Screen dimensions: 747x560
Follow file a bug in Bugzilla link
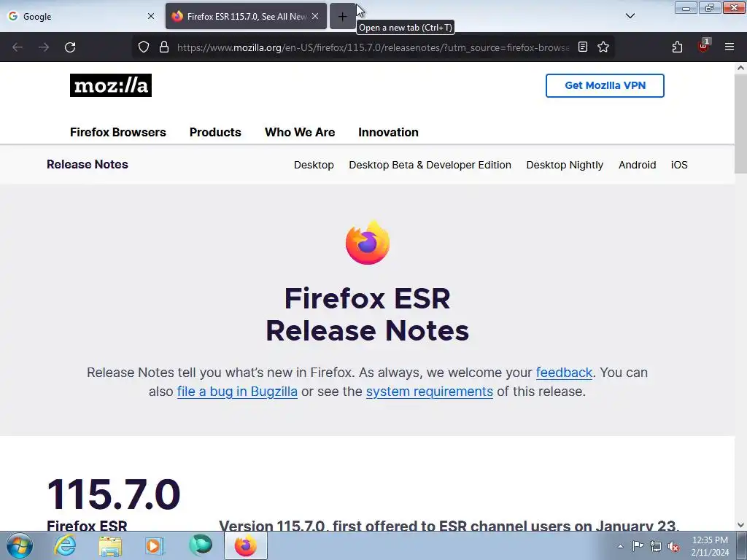pyautogui.click(x=237, y=392)
